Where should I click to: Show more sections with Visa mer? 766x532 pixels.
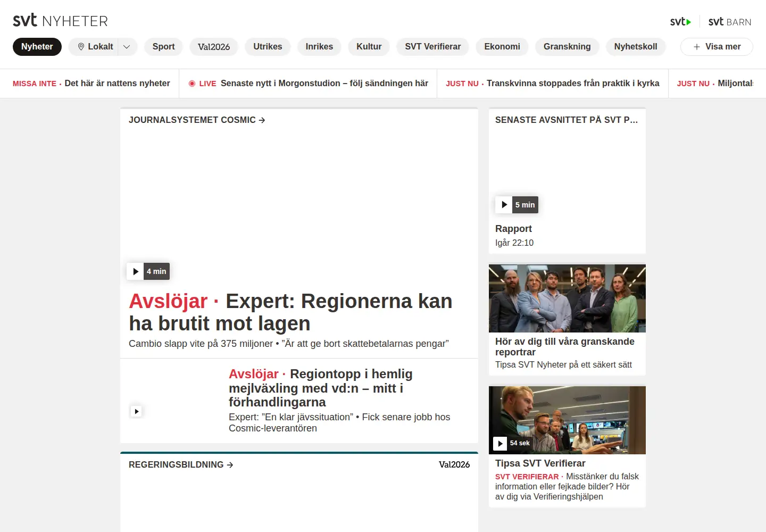(717, 47)
